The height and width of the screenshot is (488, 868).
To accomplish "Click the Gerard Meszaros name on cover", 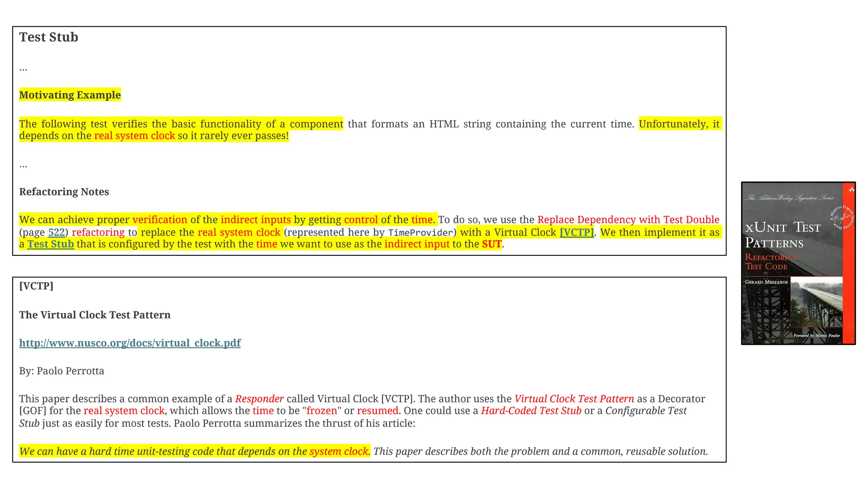I will 766,282.
